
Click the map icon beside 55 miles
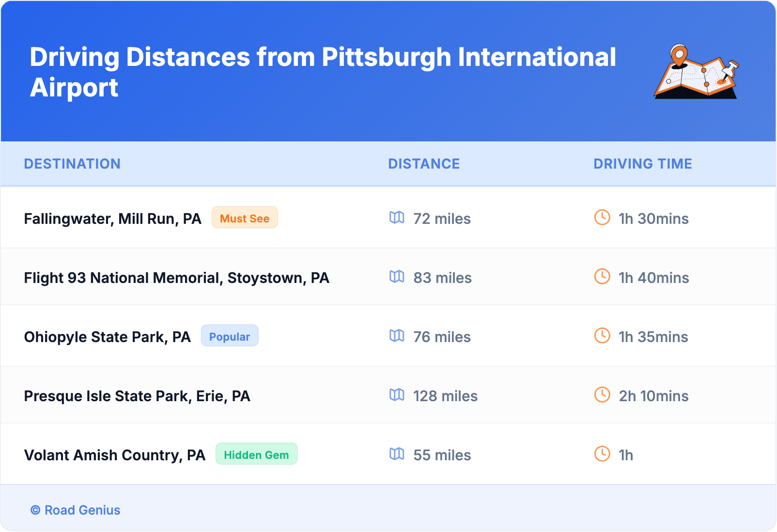397,454
